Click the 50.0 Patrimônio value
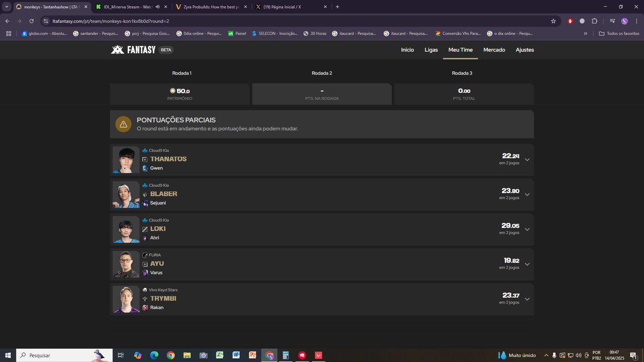Screen dimensions: 644x362 (x=180, y=91)
